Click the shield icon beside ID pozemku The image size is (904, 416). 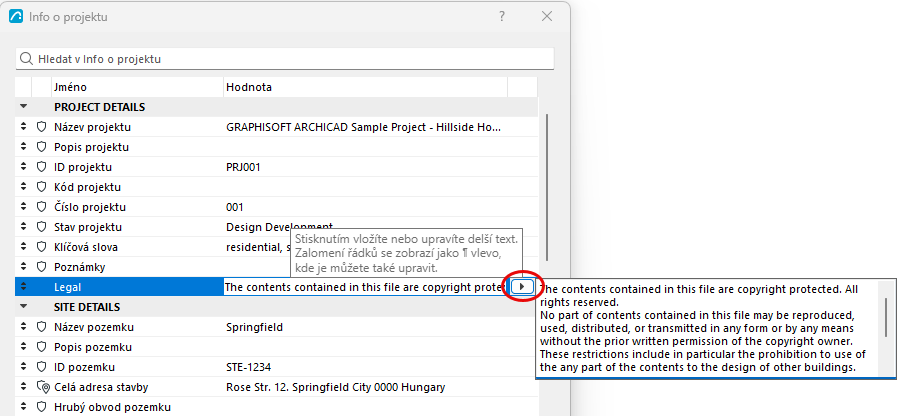[41, 367]
